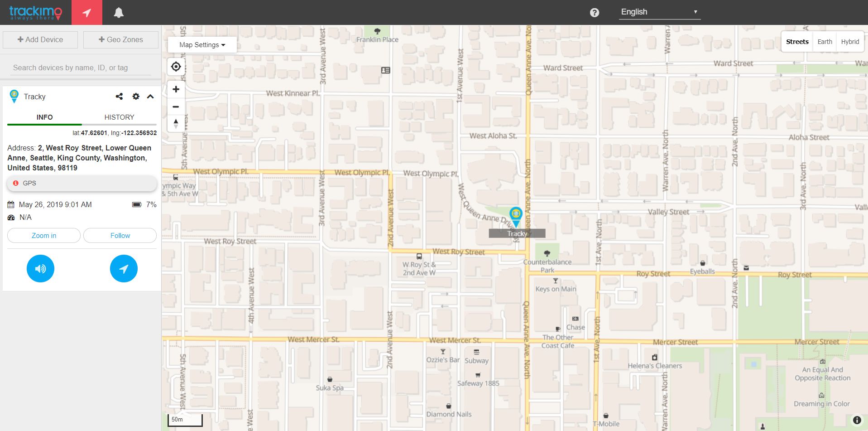Activate the blue speaker beep icon
Viewport: 868px width, 431px height.
click(40, 268)
